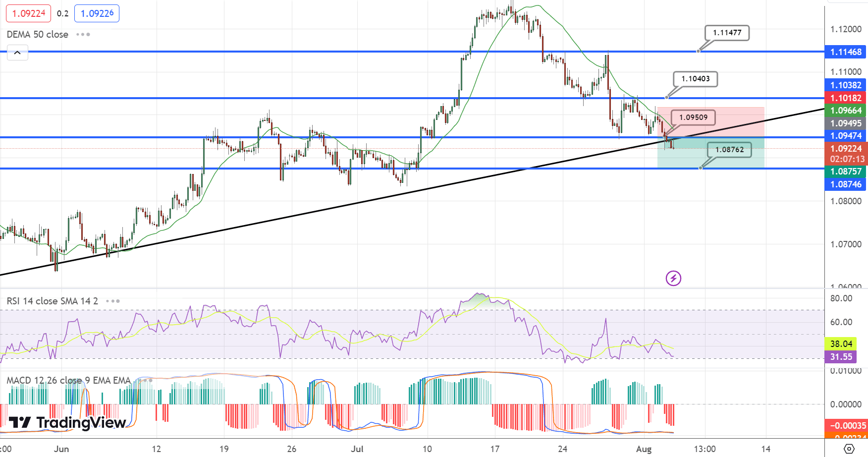Viewport: 868px width, 457px height.
Task: Click the 1.08757 green price axis label
Action: [846, 171]
